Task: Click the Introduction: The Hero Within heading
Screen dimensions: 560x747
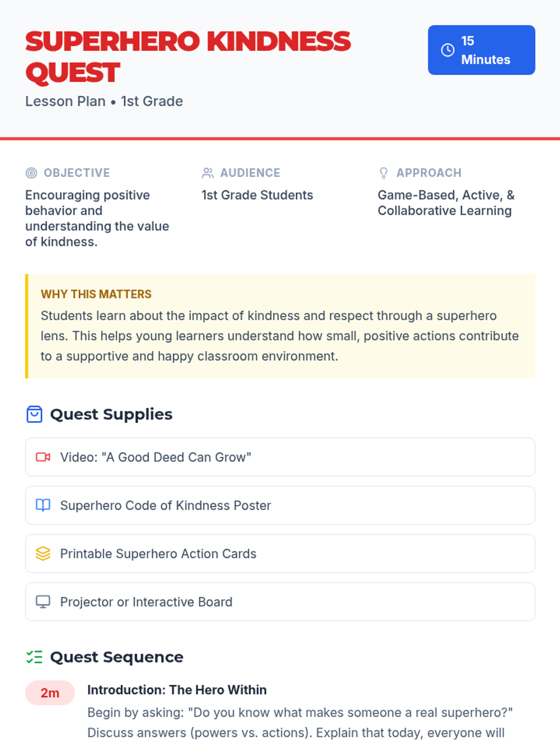Action: (177, 690)
